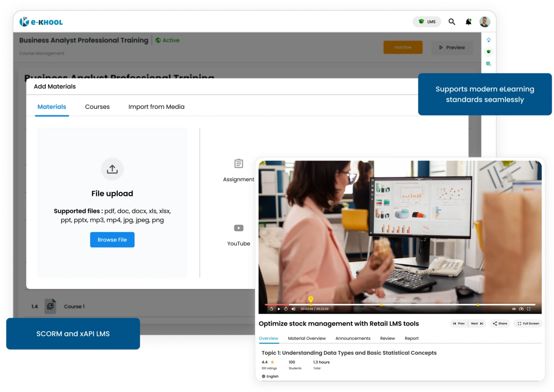
Task: Open the chat messages icon in right sidebar
Action: 488,64
